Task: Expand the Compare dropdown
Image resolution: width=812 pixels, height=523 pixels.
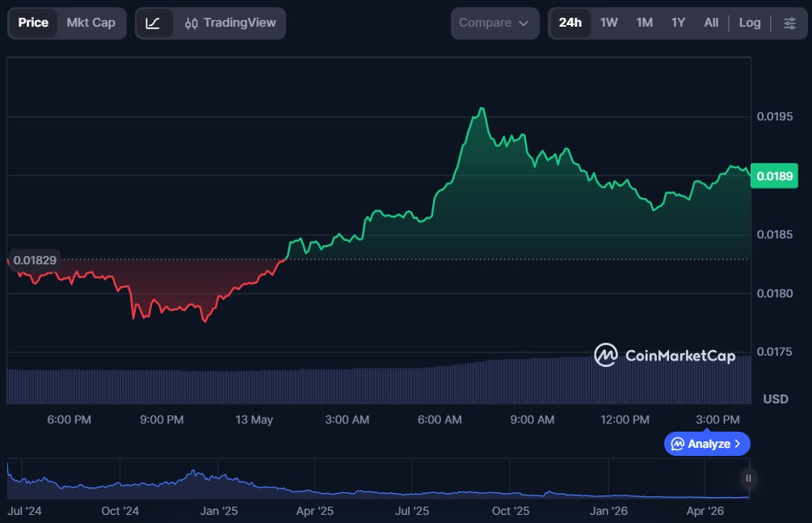Action: coord(494,23)
